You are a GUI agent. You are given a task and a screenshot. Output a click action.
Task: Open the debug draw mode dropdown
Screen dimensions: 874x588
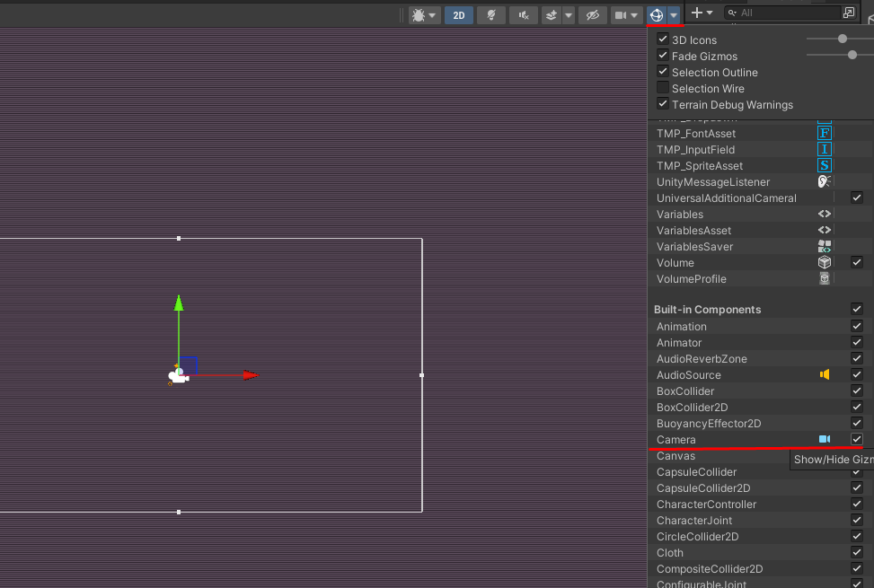tap(424, 15)
